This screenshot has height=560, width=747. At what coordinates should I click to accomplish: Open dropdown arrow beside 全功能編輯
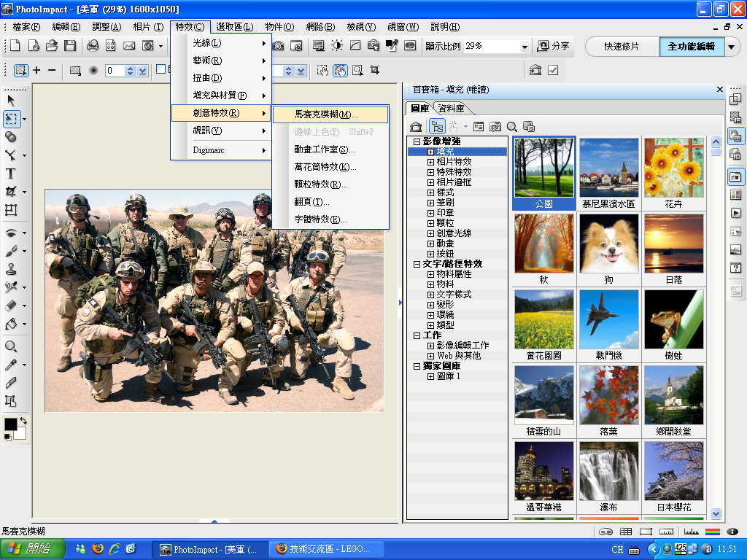pos(731,47)
